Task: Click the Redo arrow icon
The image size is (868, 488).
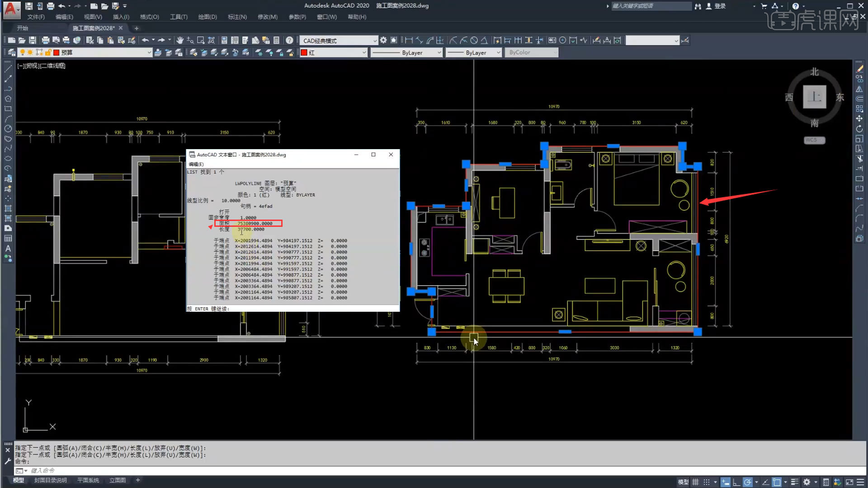Action: point(161,40)
